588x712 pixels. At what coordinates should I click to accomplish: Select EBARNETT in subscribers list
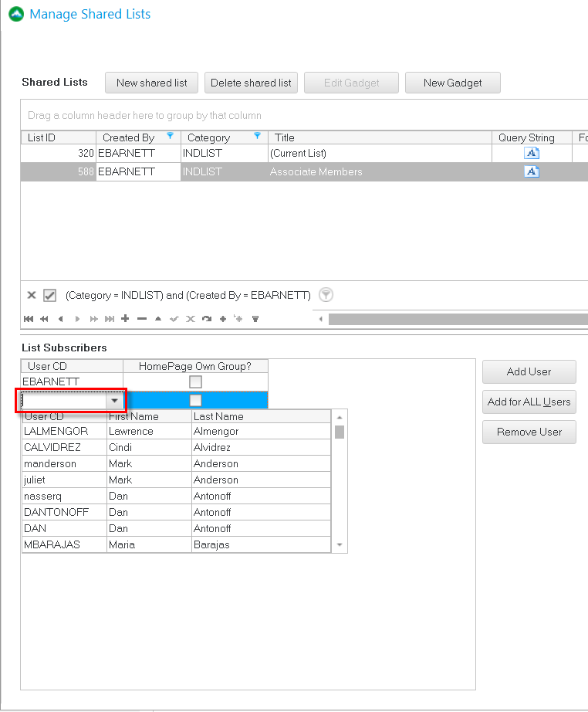coord(72,381)
